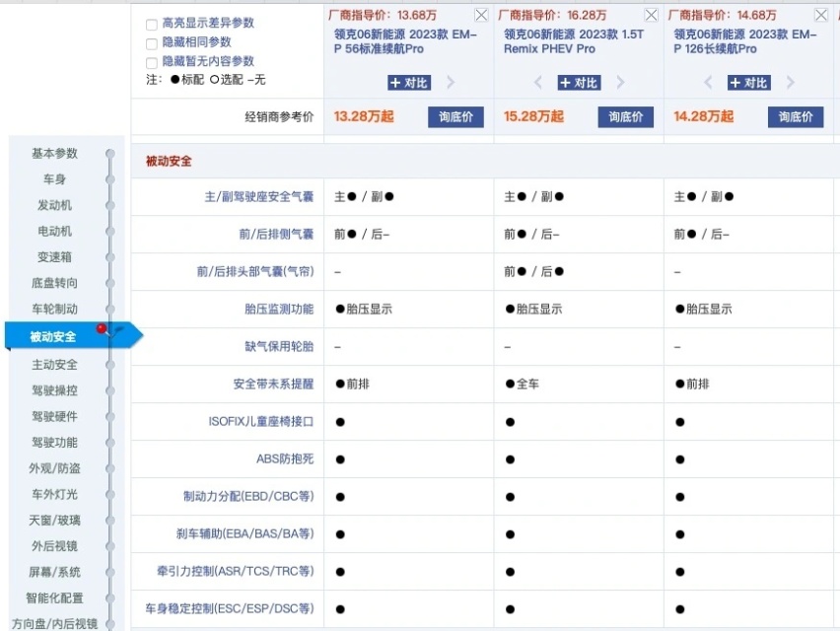Click 前/后排头部气囊(气帘) parameter label
840x631 pixels.
(x=255, y=271)
